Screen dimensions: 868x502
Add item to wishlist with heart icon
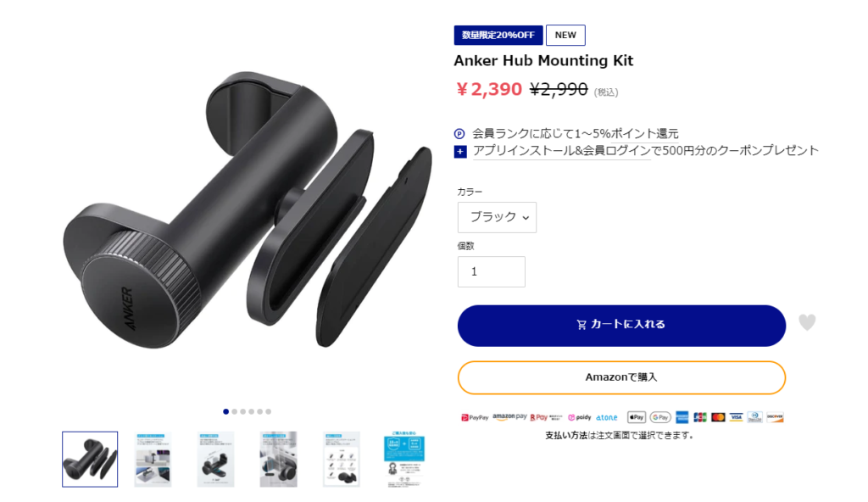pyautogui.click(x=807, y=322)
